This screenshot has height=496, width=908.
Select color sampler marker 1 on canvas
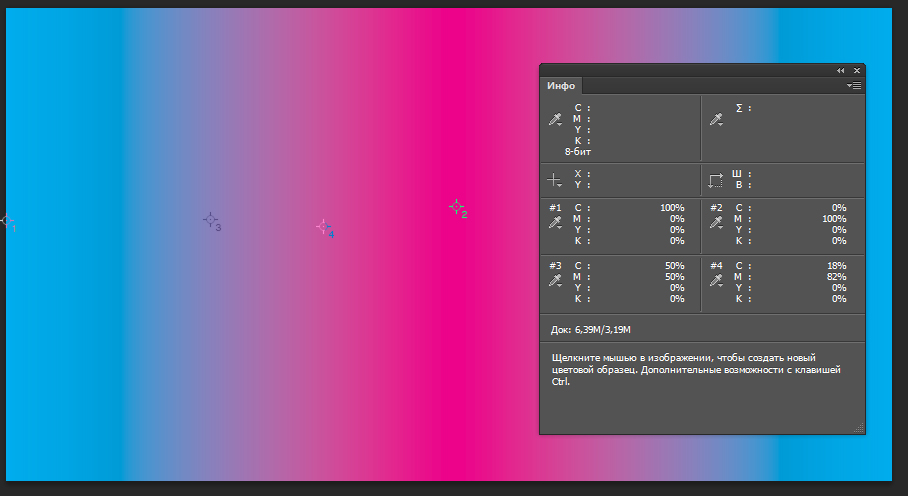(x=7, y=221)
